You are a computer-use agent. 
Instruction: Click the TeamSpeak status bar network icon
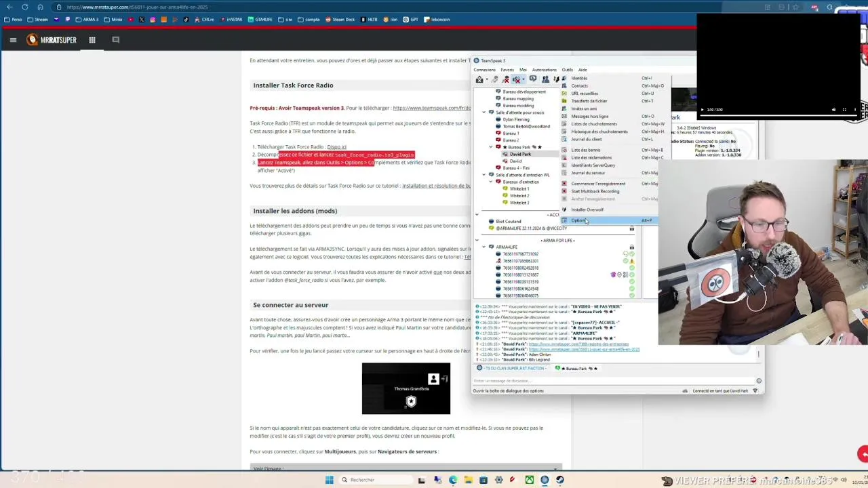point(755,391)
